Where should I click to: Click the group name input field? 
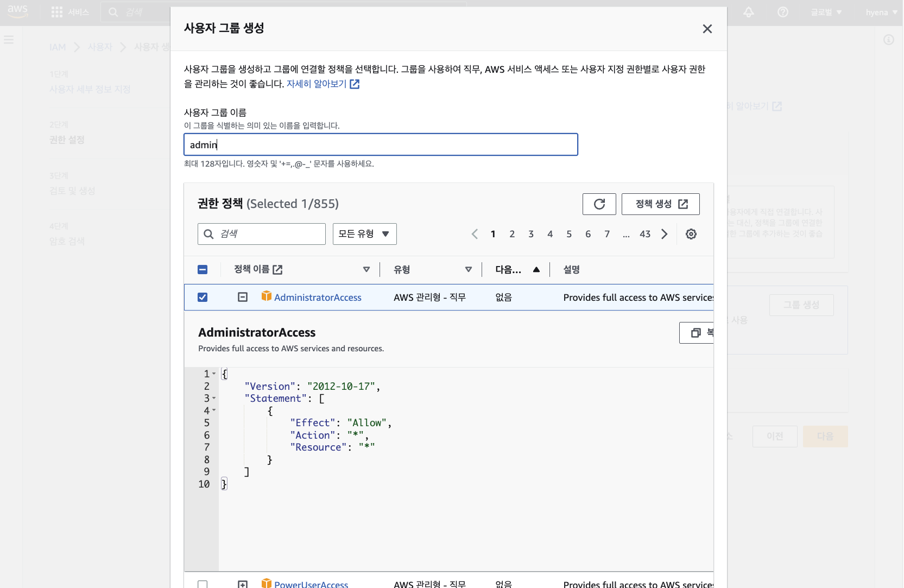[381, 145]
